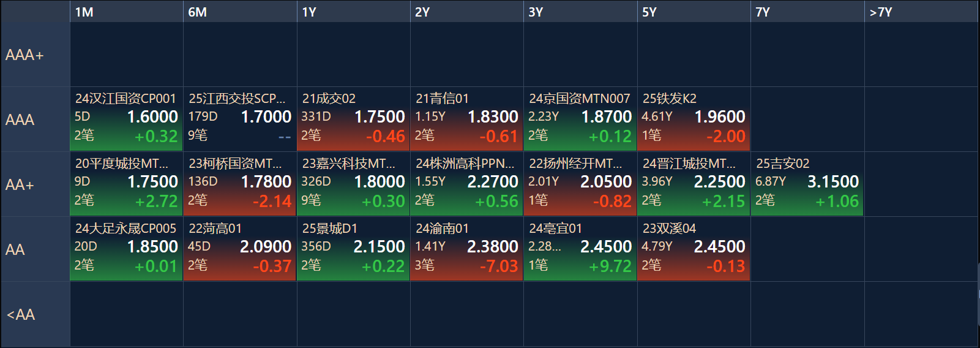Click the 2.2700 yield of 24株洲高科PPN
This screenshot has height=348, width=980.
[x=493, y=181]
